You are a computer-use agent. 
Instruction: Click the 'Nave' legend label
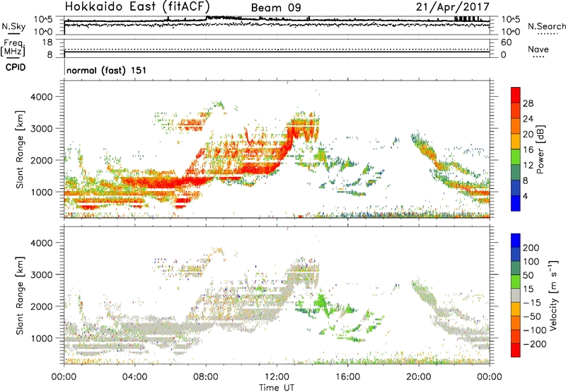[538, 50]
